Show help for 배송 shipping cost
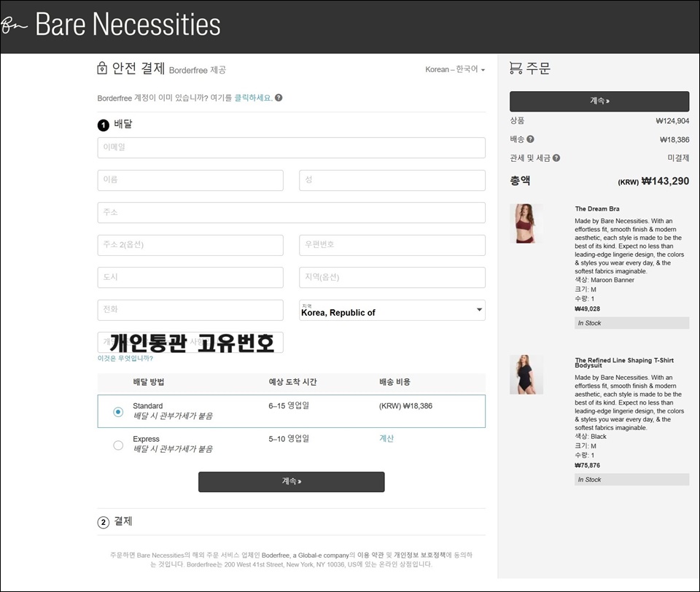Screen dimensions: 700x592 point(530,139)
